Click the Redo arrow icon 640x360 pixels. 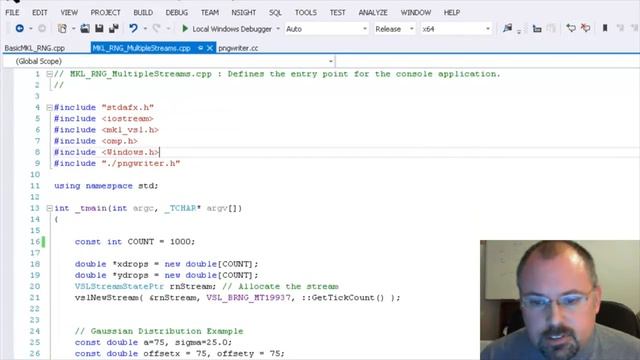tap(156, 28)
